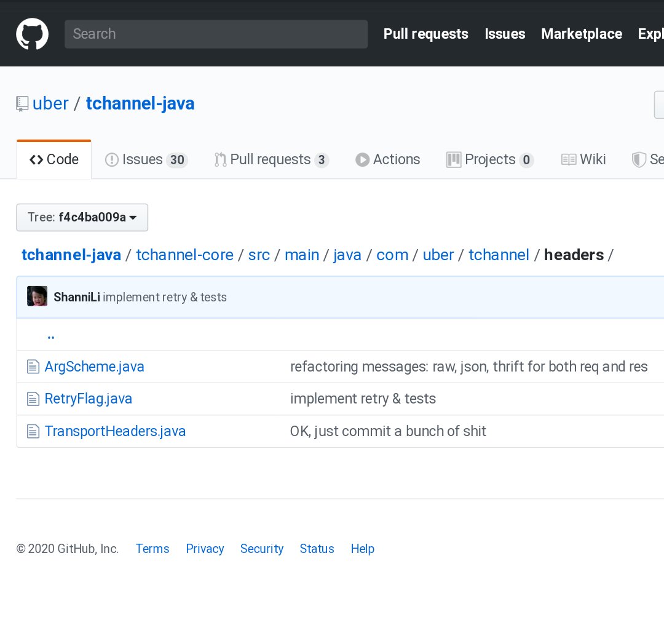Expand the Tree: f4c4ba009a dropdown

click(82, 217)
